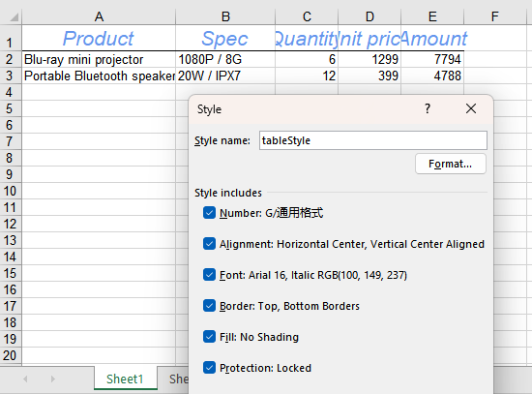Open the Style dialog help question mark

click(428, 108)
